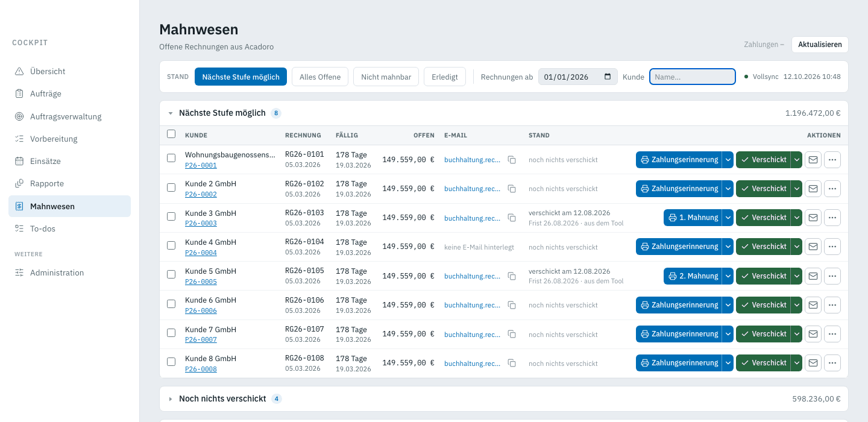The image size is (868, 422).
Task: Open the 1. Mahnung dropdown arrow for Kunde 3
Action: point(728,218)
